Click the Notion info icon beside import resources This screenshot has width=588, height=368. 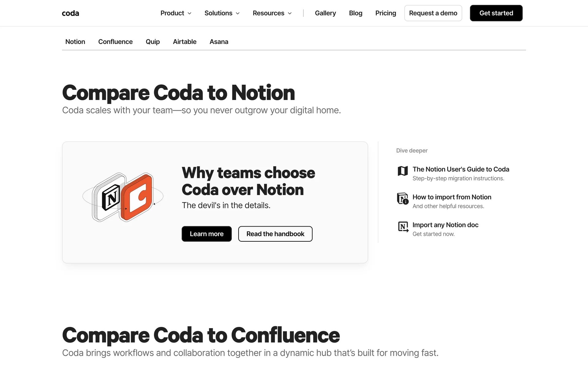pos(402,199)
